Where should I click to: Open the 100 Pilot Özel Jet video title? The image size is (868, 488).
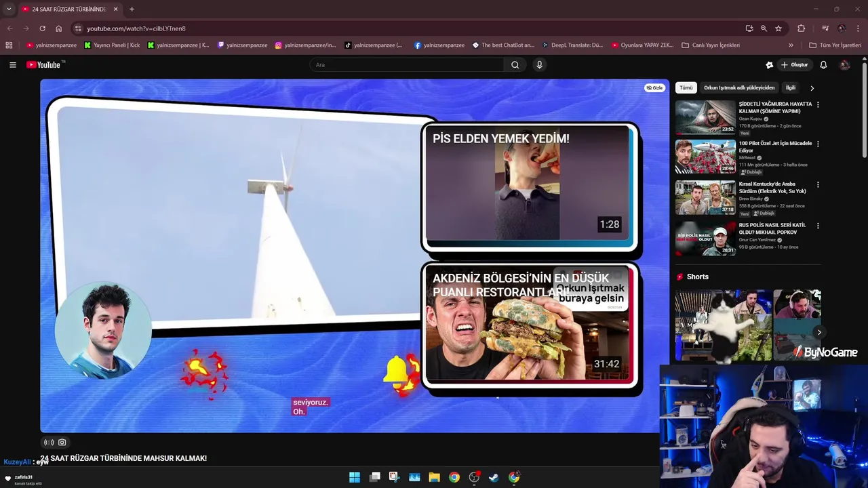point(775,147)
